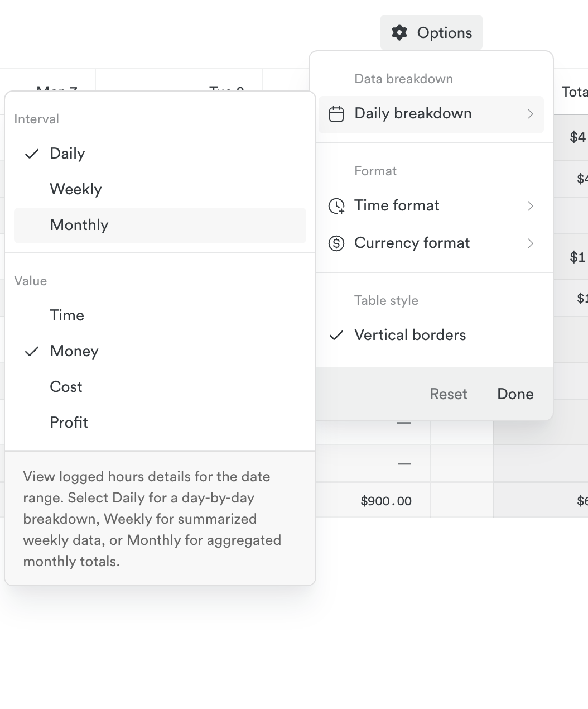Viewport: 588px width, 709px height.
Task: Click the dollar-sign icon beside Currency format
Action: tap(336, 243)
